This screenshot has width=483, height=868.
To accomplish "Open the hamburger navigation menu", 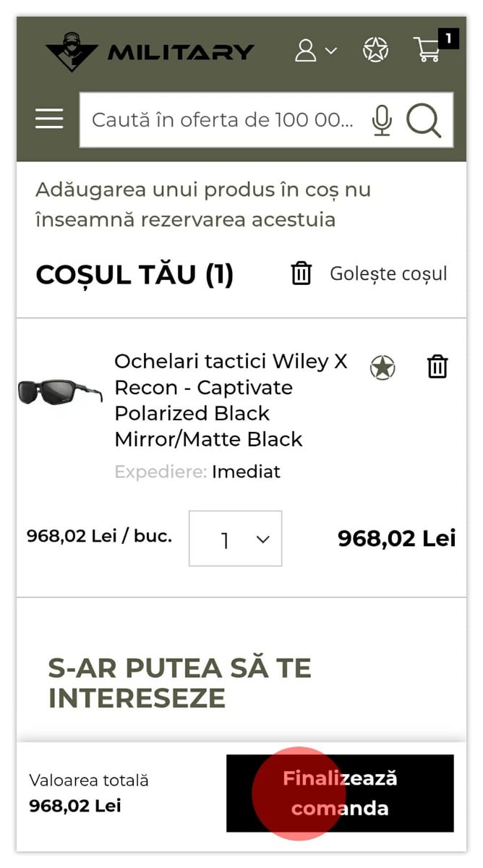I will (x=49, y=119).
